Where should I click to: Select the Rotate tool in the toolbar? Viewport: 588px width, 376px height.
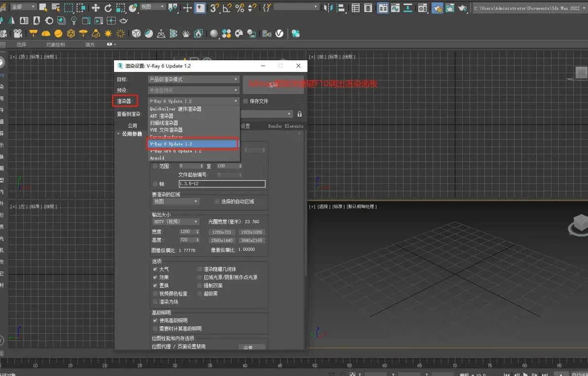(x=109, y=7)
